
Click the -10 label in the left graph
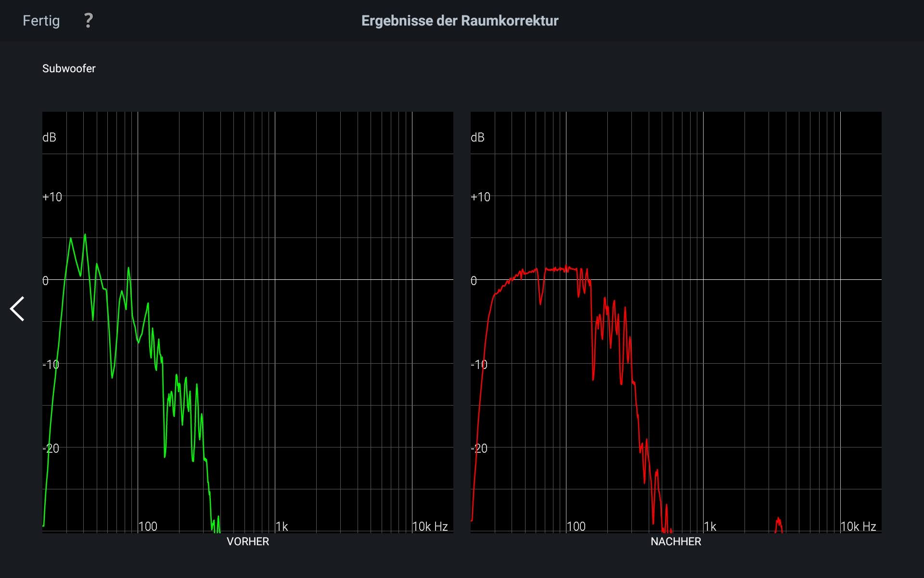click(51, 365)
